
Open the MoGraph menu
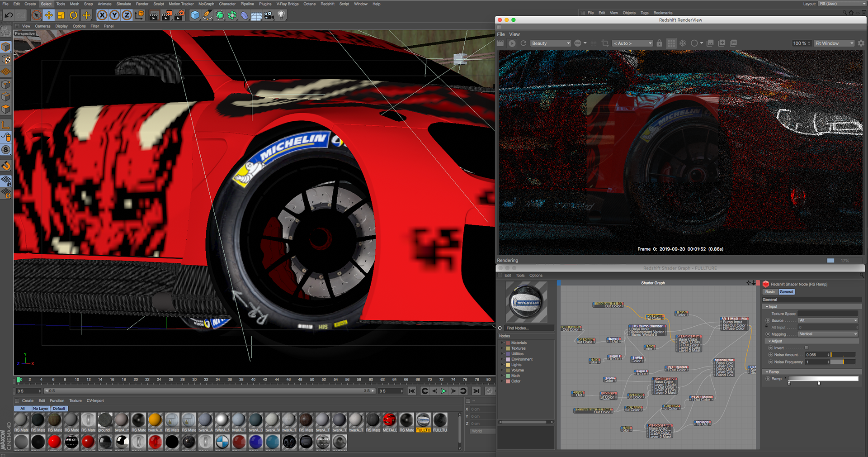pyautogui.click(x=206, y=4)
